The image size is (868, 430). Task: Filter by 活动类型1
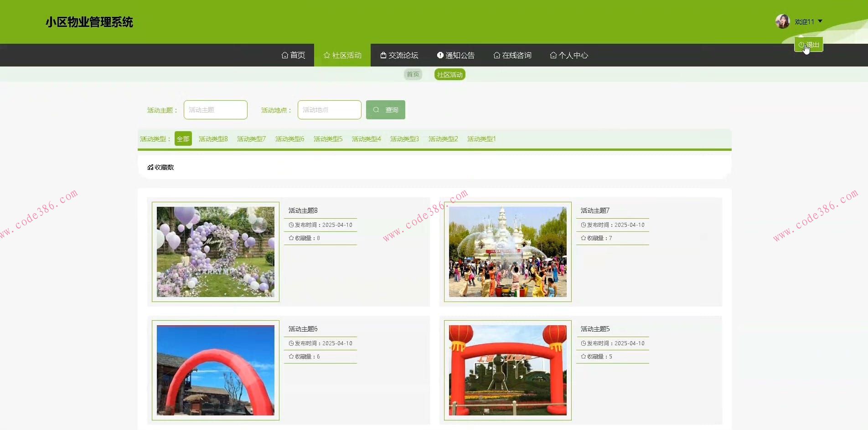click(x=481, y=139)
